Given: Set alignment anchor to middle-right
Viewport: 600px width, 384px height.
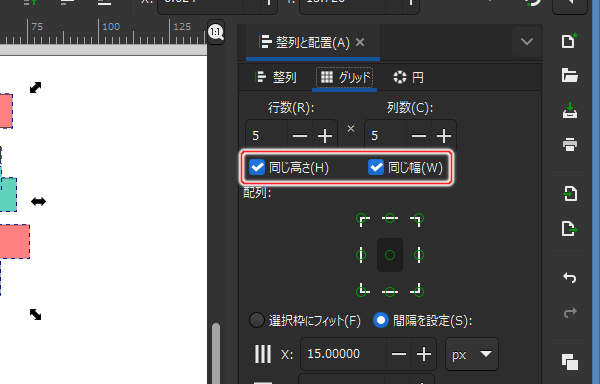Looking at the screenshot, I should tap(419, 255).
